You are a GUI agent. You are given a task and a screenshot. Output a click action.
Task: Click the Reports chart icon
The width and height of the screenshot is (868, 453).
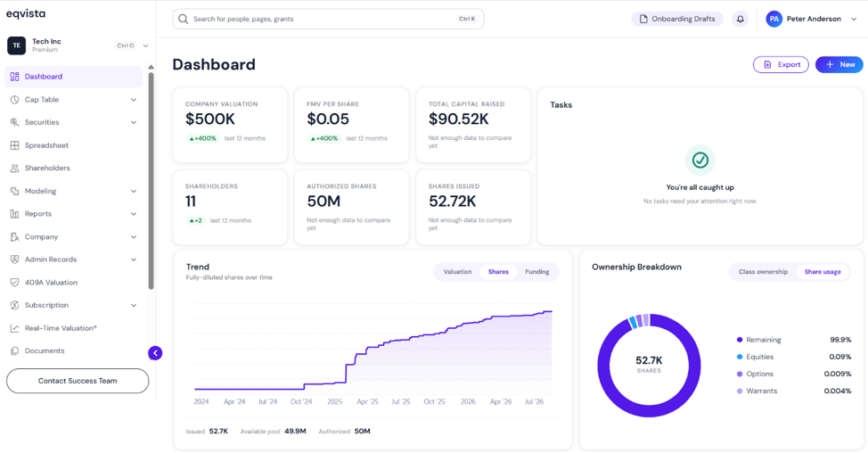point(14,214)
